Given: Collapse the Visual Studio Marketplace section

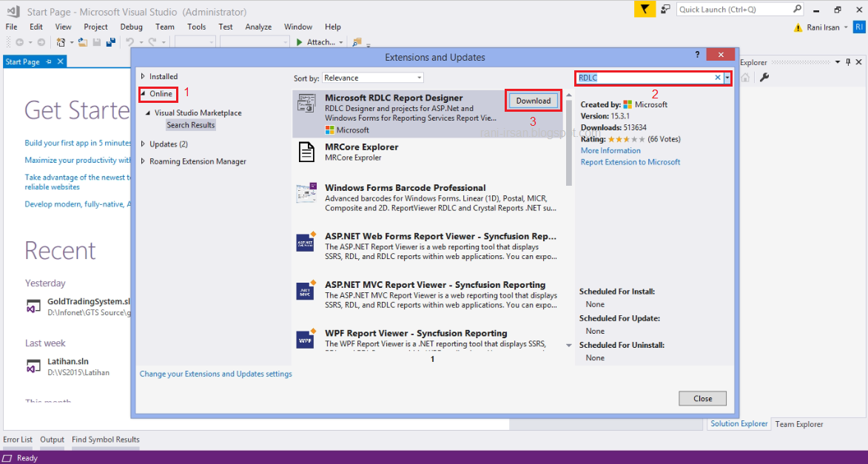Looking at the screenshot, I should (x=148, y=113).
